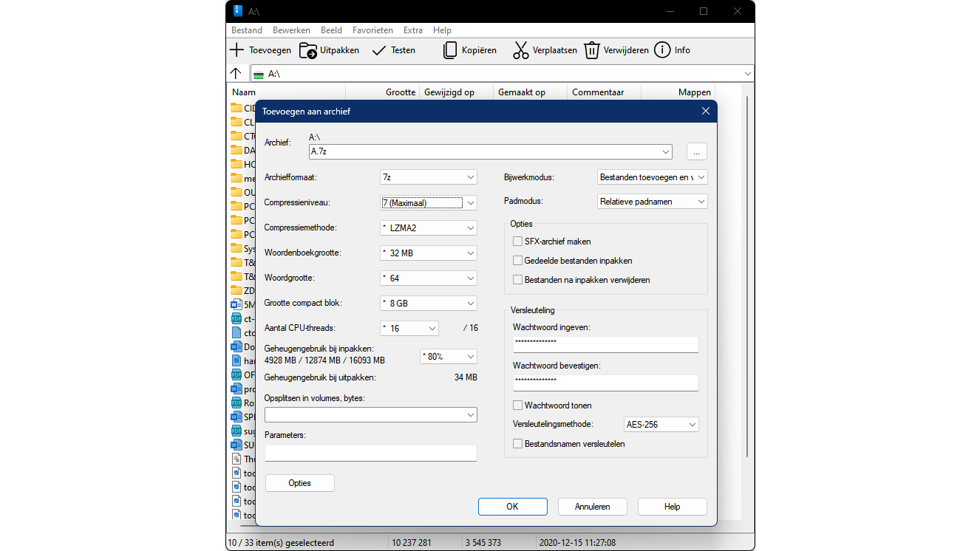Click the browse button with three dots
Screen dimensions: 980x551
click(697, 151)
